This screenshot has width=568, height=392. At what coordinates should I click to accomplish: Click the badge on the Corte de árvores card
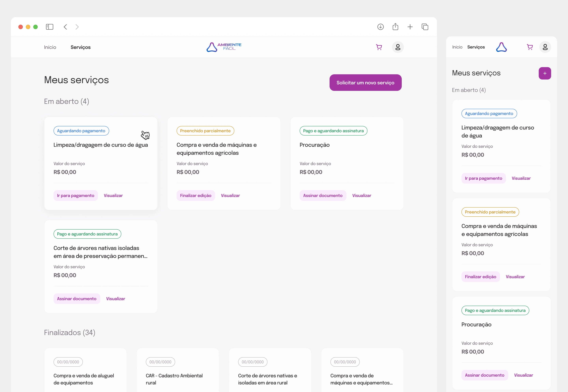pyautogui.click(x=87, y=234)
